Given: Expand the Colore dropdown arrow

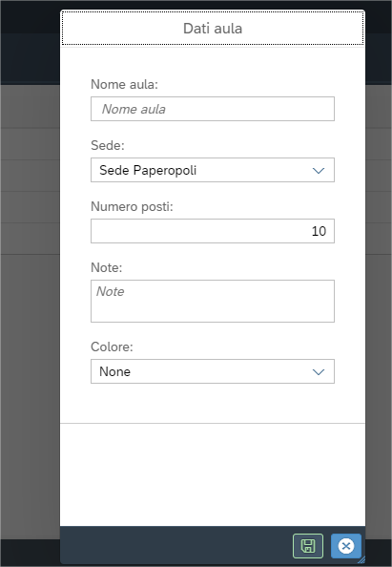Looking at the screenshot, I should click(x=319, y=371).
